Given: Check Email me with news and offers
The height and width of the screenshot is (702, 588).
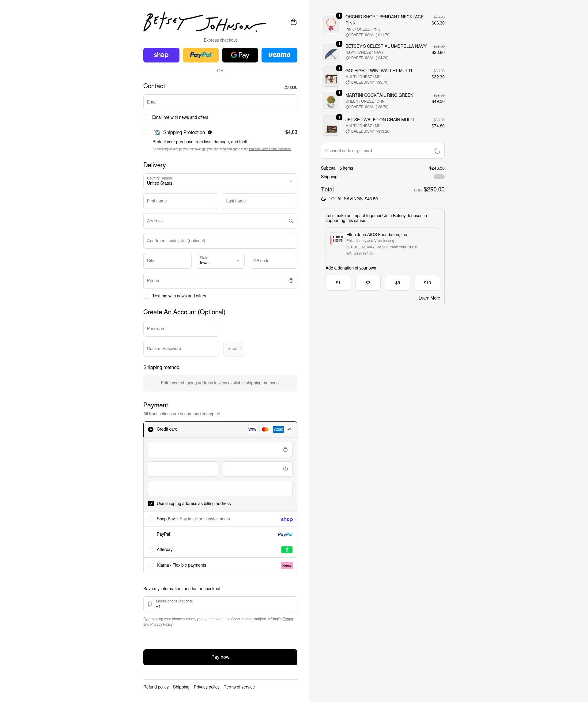Looking at the screenshot, I should point(146,117).
